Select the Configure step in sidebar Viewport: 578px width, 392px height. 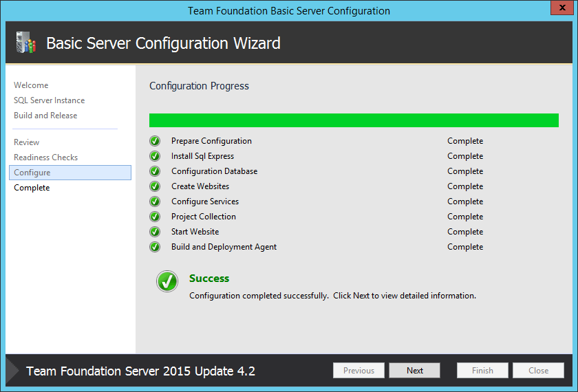point(32,173)
